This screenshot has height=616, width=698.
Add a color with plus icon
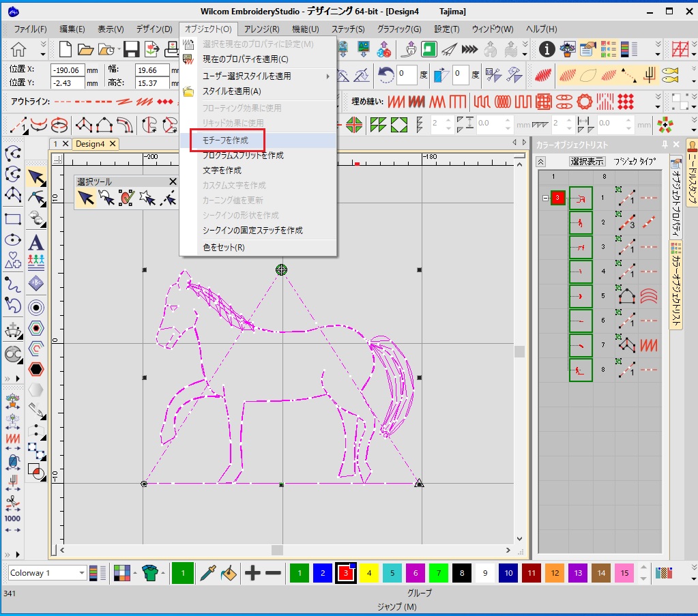point(252,573)
